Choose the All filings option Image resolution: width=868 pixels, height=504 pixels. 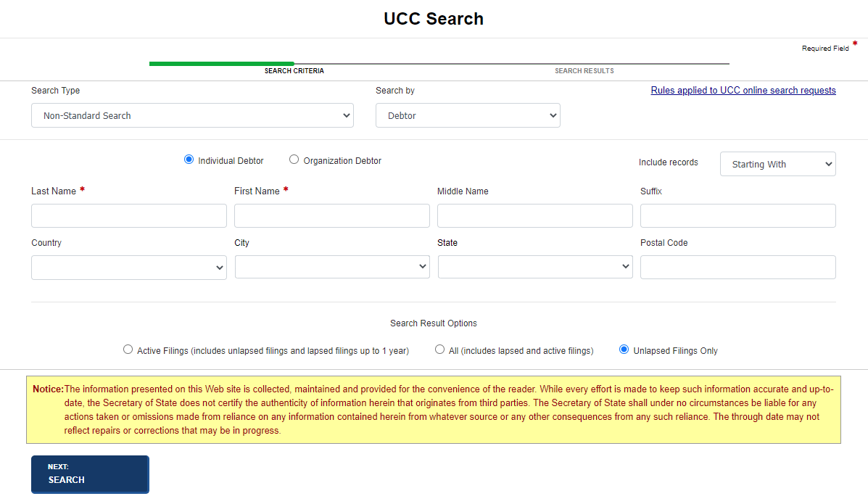pos(440,349)
